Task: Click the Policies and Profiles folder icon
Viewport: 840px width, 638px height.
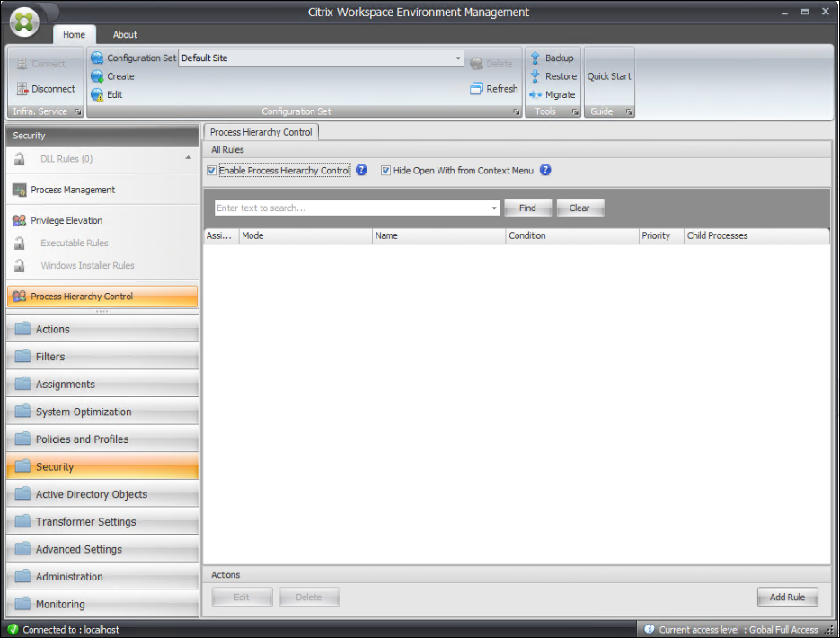Action: point(22,439)
